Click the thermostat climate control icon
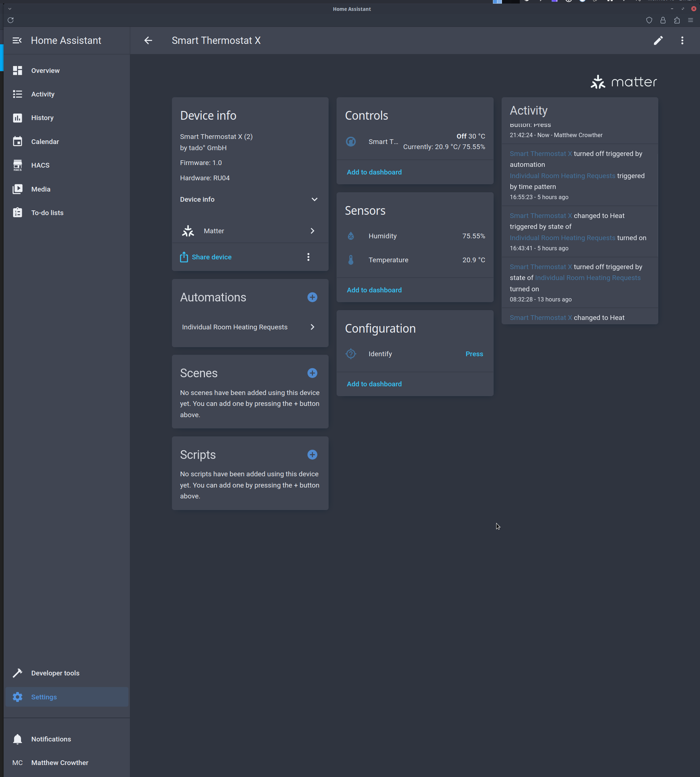The width and height of the screenshot is (700, 777). point(351,141)
